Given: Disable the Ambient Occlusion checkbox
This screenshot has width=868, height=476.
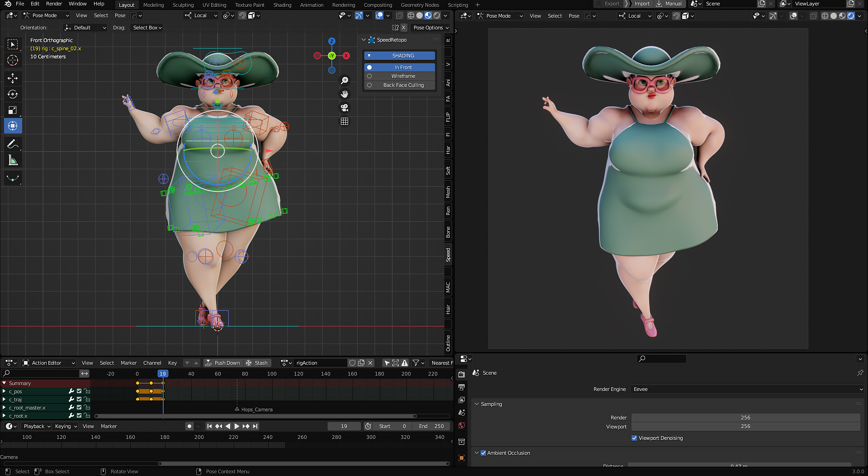Looking at the screenshot, I should (483, 452).
